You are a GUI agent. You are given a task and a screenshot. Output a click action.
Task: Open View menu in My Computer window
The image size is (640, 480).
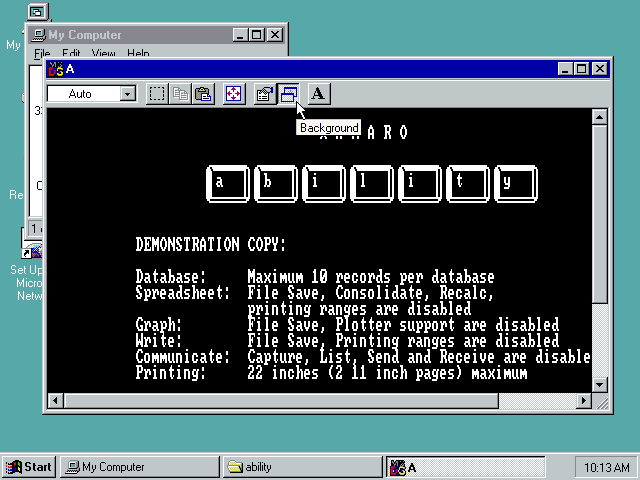[103, 53]
